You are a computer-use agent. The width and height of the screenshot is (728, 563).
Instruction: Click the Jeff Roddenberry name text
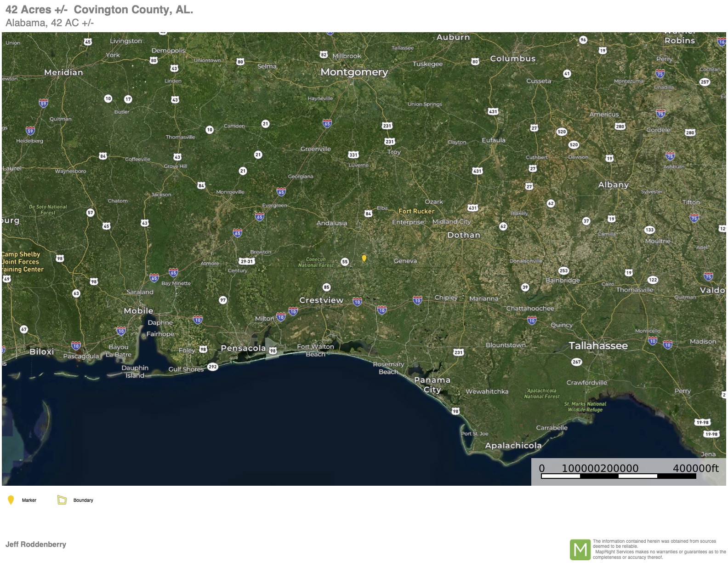tap(36, 544)
